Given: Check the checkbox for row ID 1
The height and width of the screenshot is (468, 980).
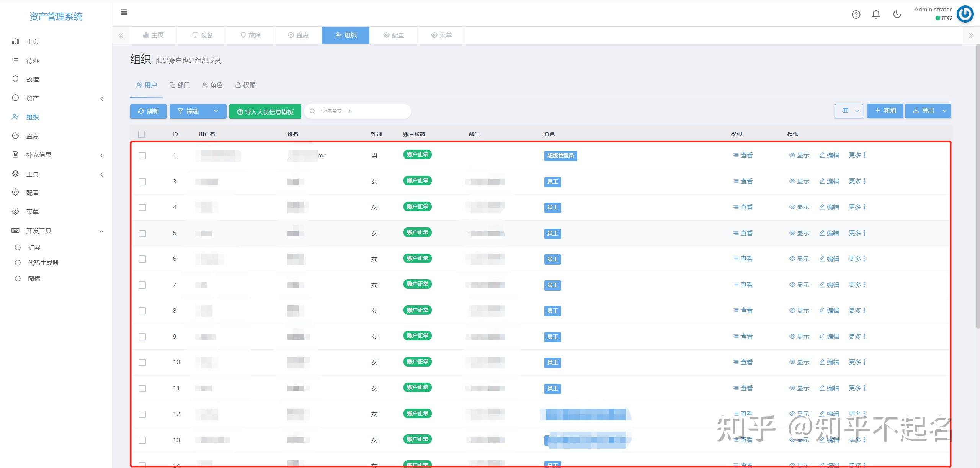Looking at the screenshot, I should (142, 156).
